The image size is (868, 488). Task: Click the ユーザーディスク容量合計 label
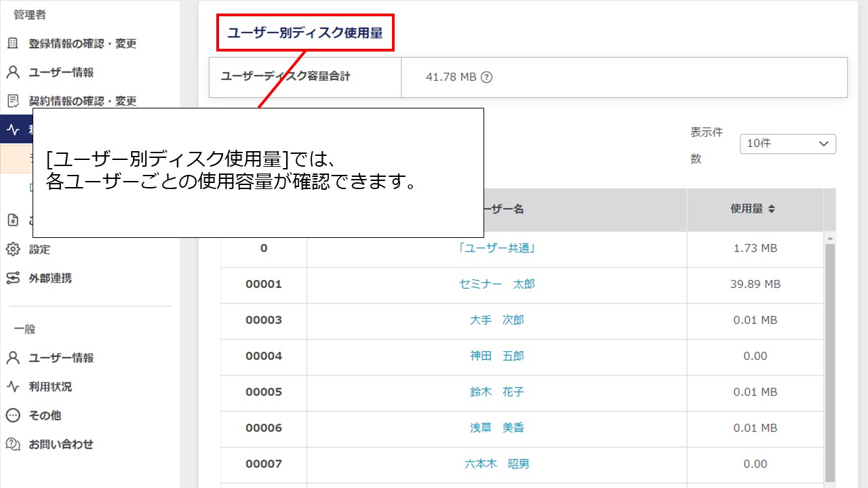pos(285,77)
